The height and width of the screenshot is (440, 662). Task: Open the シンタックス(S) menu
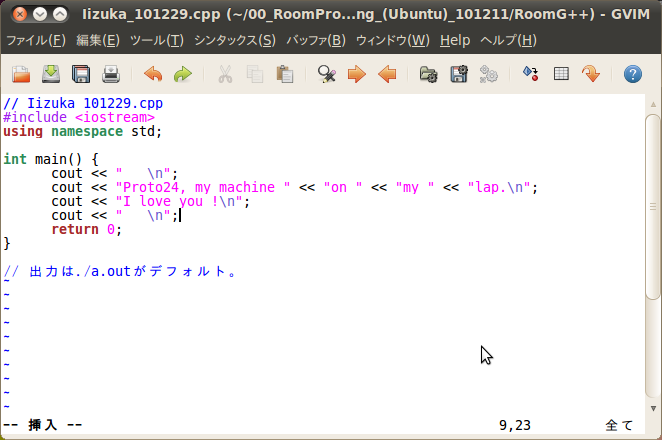click(235, 41)
